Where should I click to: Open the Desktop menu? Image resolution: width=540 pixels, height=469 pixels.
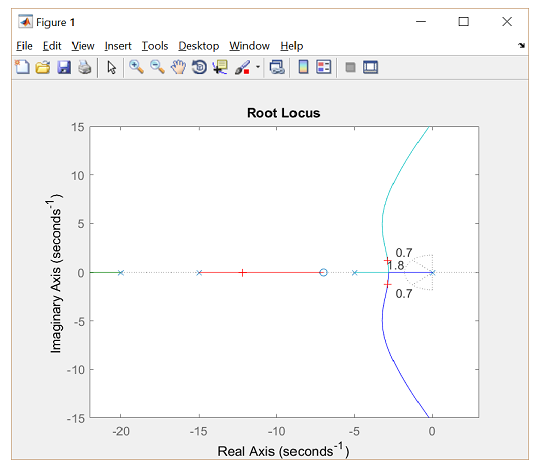[199, 46]
